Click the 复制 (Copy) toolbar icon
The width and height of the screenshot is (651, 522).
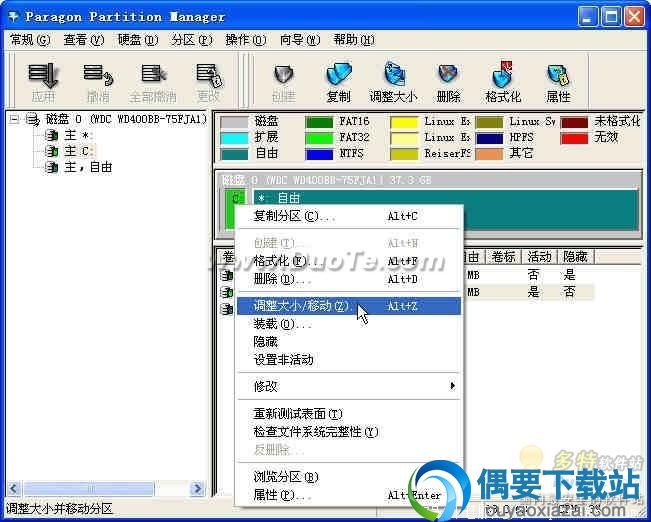(339, 75)
